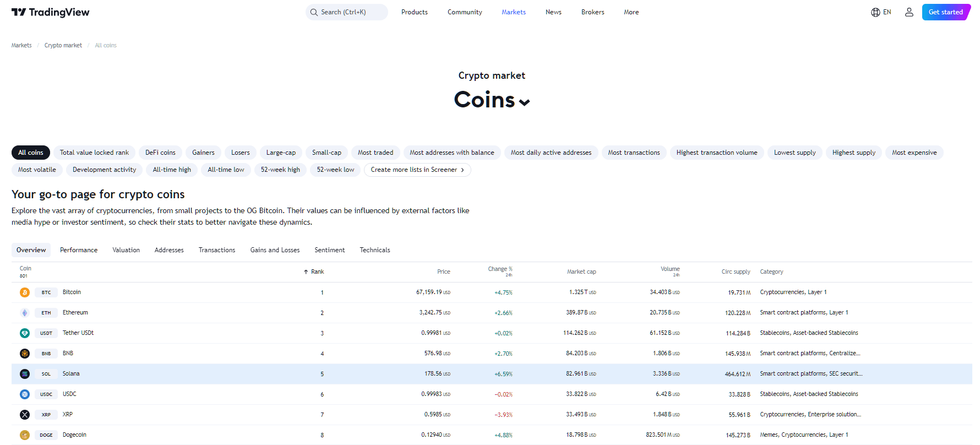Click the USDC coin logo
This screenshot has height=445, width=980.
tap(25, 394)
